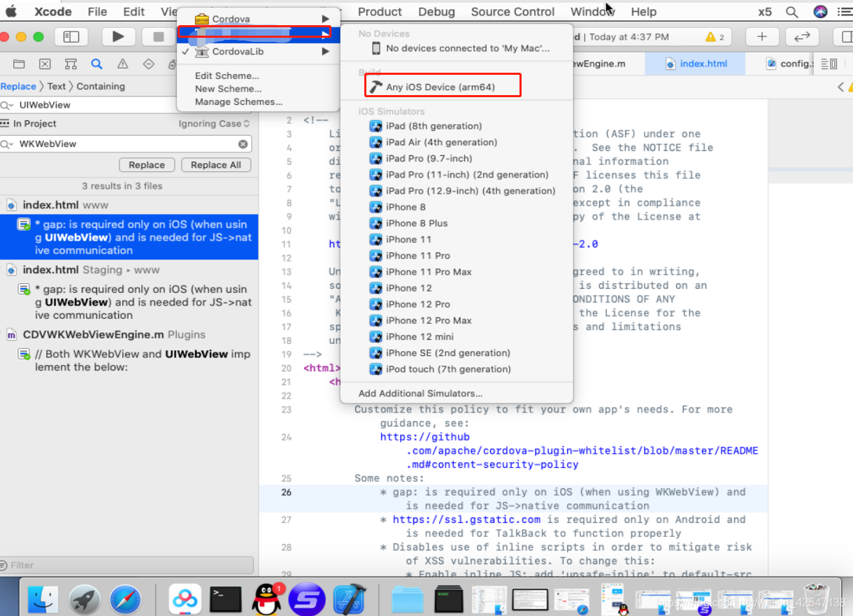Open the editor options lines icon
Image resolution: width=853 pixels, height=616 pixels.
point(830,64)
